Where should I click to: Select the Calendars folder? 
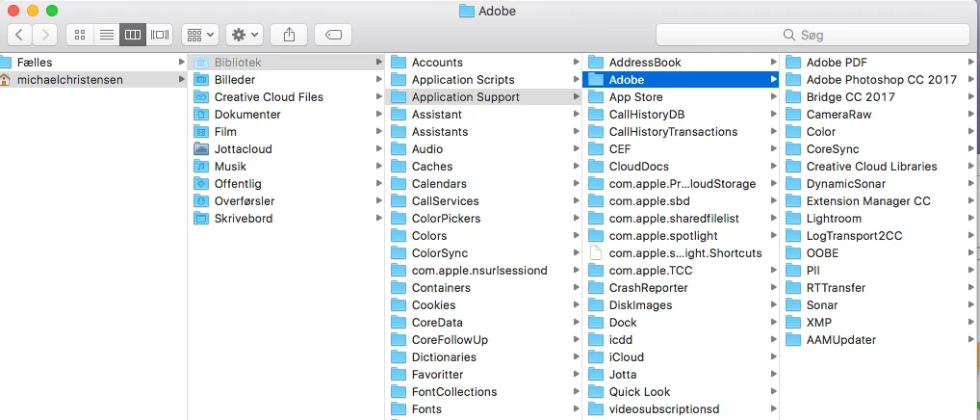[484, 184]
